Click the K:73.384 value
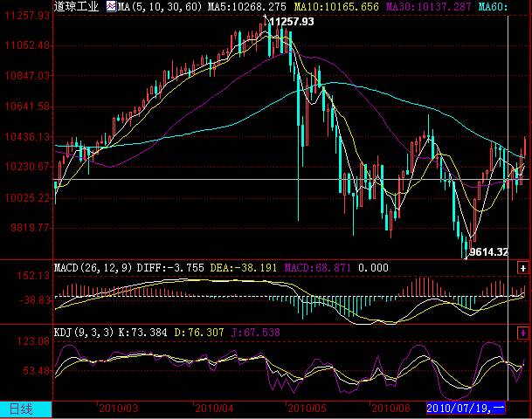Viewport: 532px width, 419px height. point(142,333)
